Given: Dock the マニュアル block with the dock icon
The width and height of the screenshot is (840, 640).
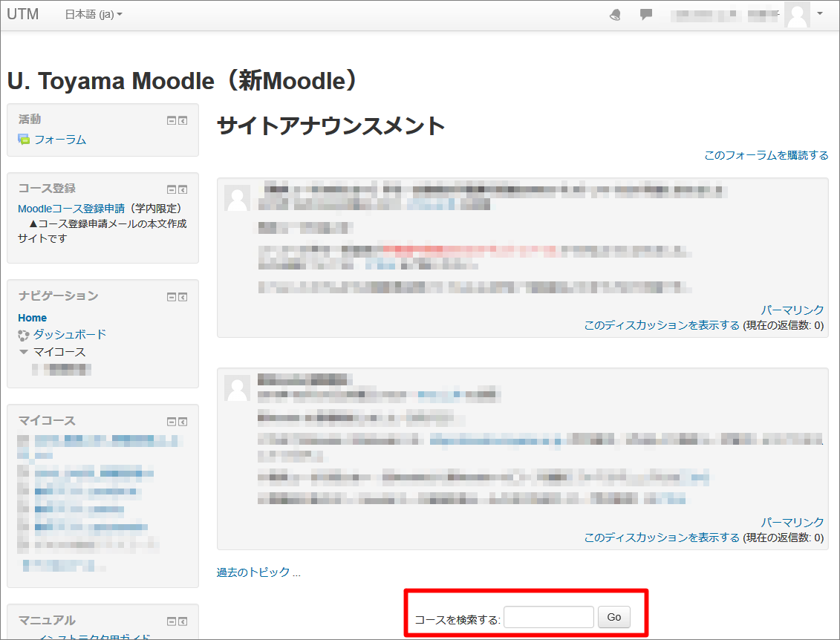Looking at the screenshot, I should point(183,621).
